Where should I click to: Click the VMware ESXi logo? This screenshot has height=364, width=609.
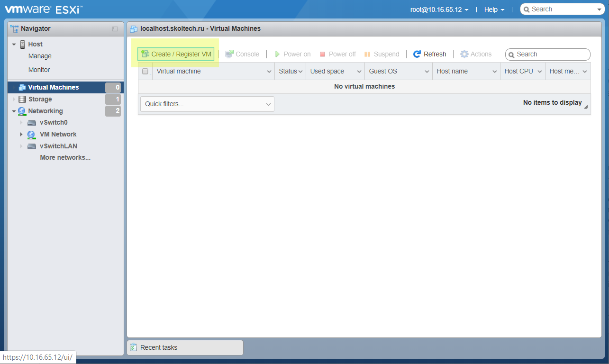click(44, 9)
